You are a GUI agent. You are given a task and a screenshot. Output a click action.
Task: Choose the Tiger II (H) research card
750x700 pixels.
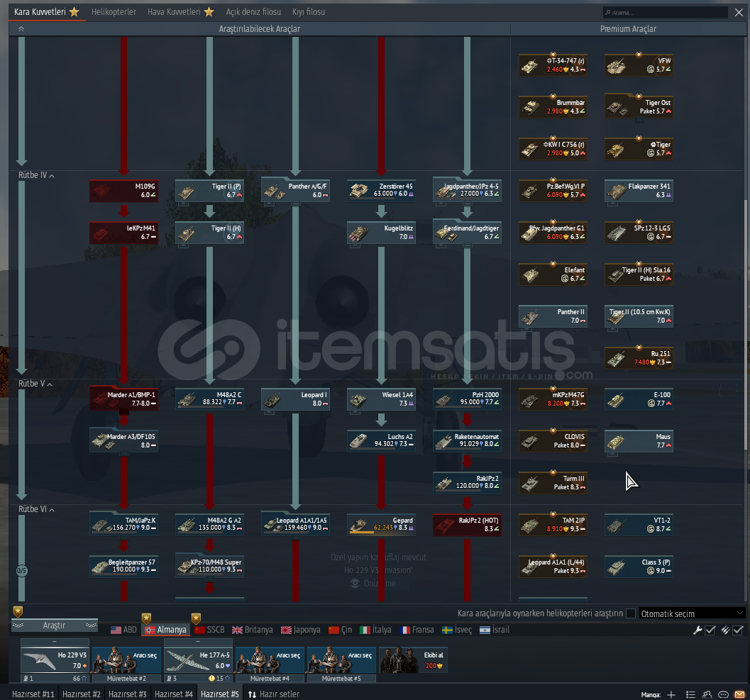click(209, 233)
